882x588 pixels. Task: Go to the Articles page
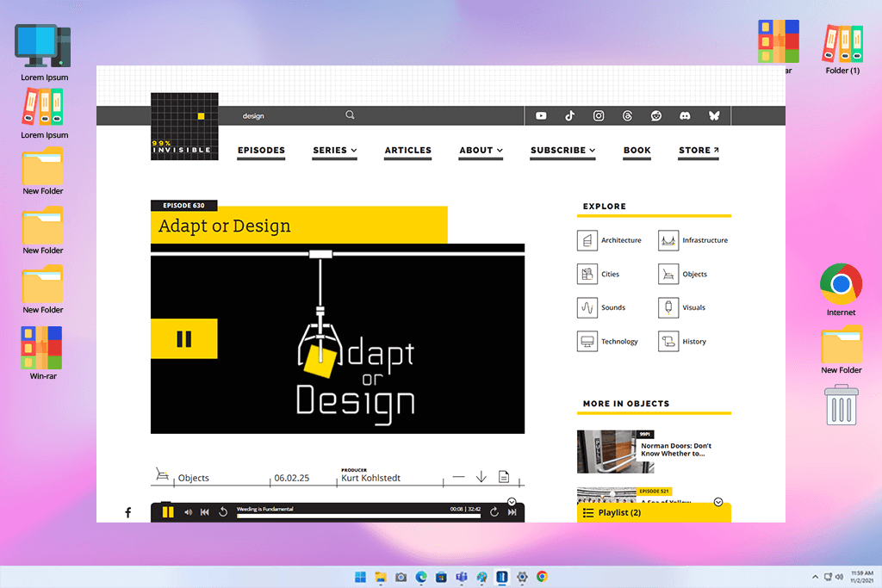click(x=407, y=150)
